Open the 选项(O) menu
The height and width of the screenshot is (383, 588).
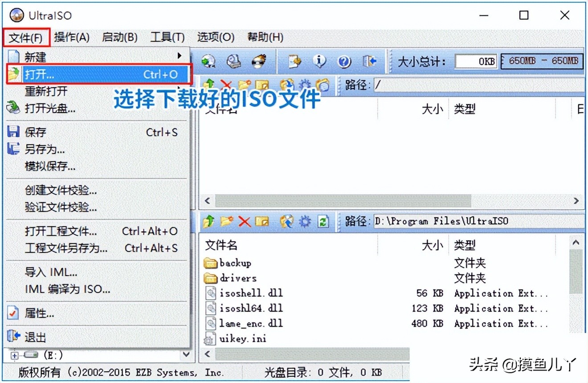click(x=215, y=37)
